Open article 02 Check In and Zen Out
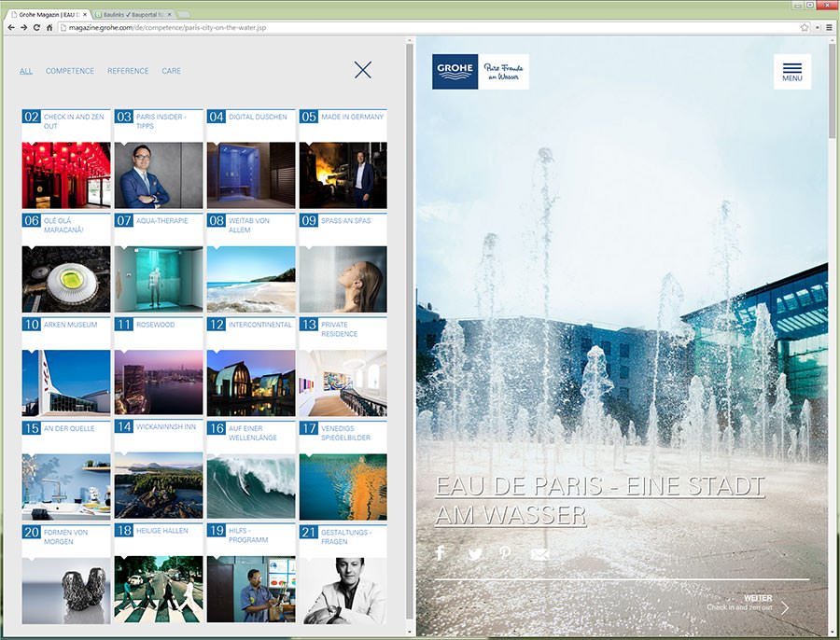 click(x=66, y=159)
